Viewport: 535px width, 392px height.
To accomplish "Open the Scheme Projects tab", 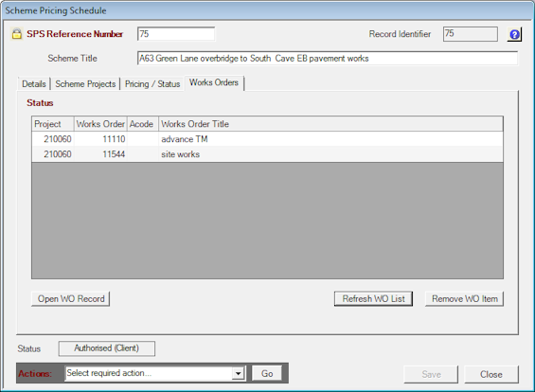I will click(x=85, y=84).
